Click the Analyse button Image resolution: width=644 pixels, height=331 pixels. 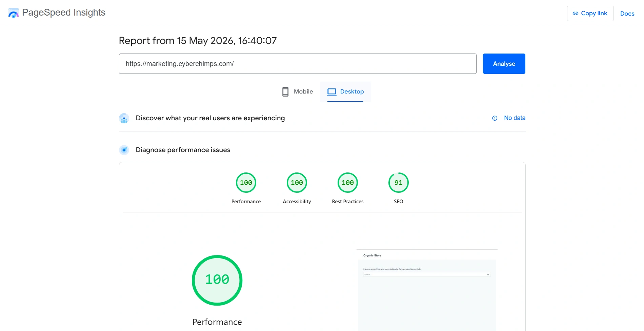[504, 64]
